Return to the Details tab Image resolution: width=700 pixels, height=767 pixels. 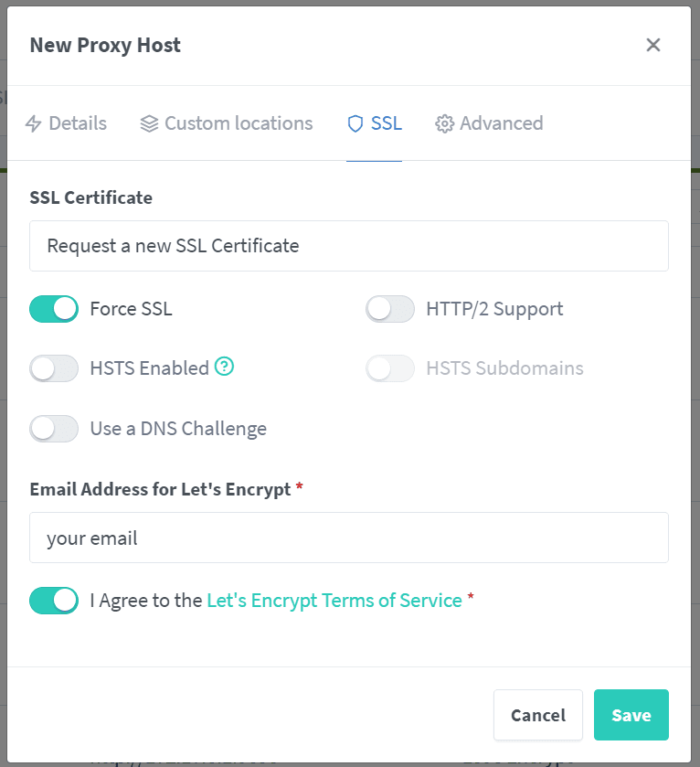(x=77, y=123)
